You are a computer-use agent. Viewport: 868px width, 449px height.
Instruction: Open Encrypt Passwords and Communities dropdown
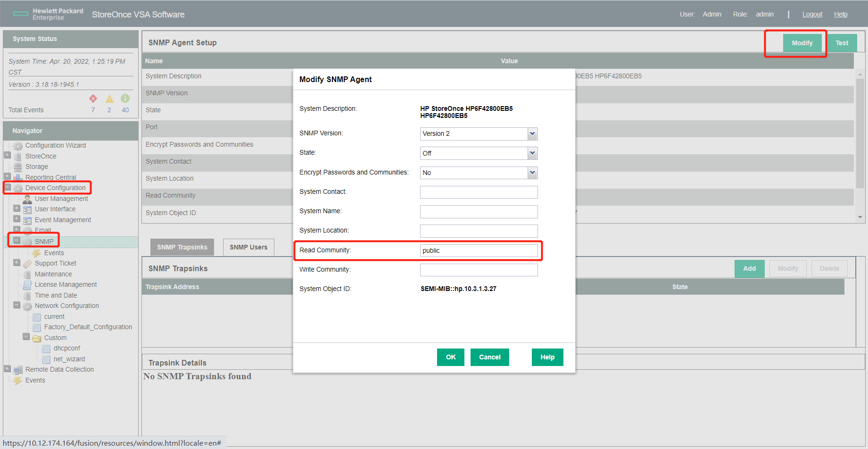(x=532, y=173)
